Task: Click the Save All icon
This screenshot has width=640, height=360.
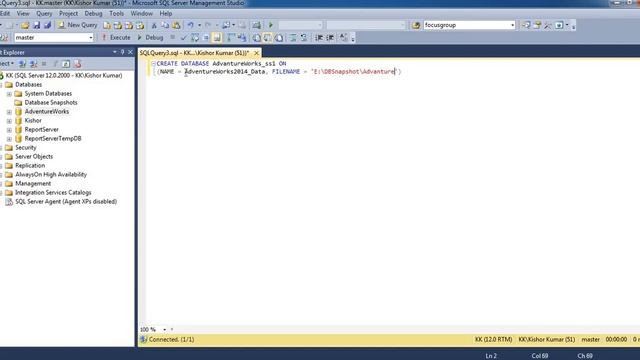Action: [x=47, y=25]
